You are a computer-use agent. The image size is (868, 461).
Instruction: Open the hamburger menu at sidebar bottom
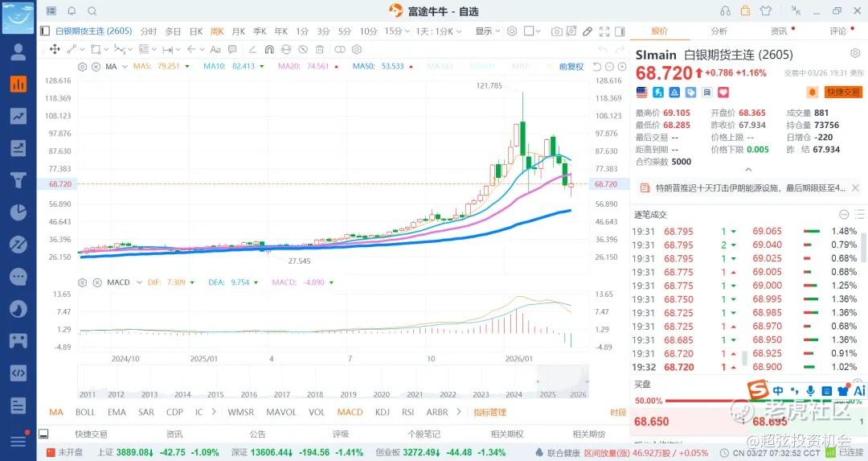coord(18,441)
